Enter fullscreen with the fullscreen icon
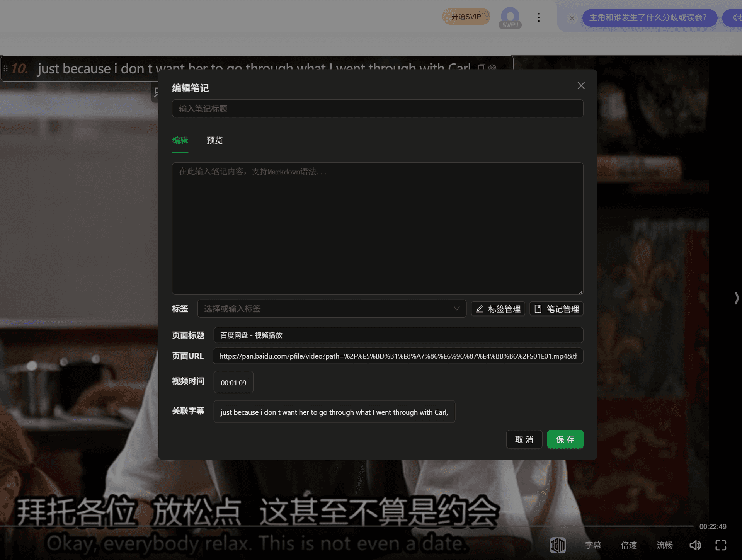This screenshot has width=742, height=560. 720,545
